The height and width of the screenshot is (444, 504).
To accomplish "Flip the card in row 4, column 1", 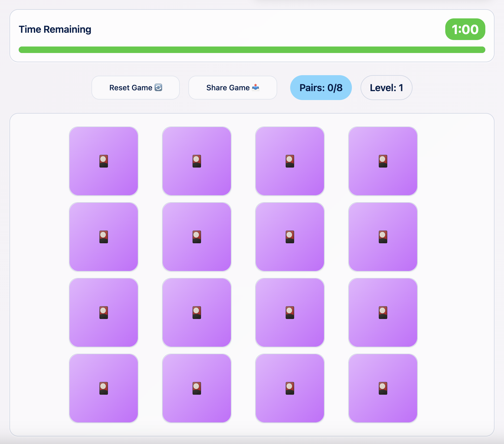I will 104,388.
